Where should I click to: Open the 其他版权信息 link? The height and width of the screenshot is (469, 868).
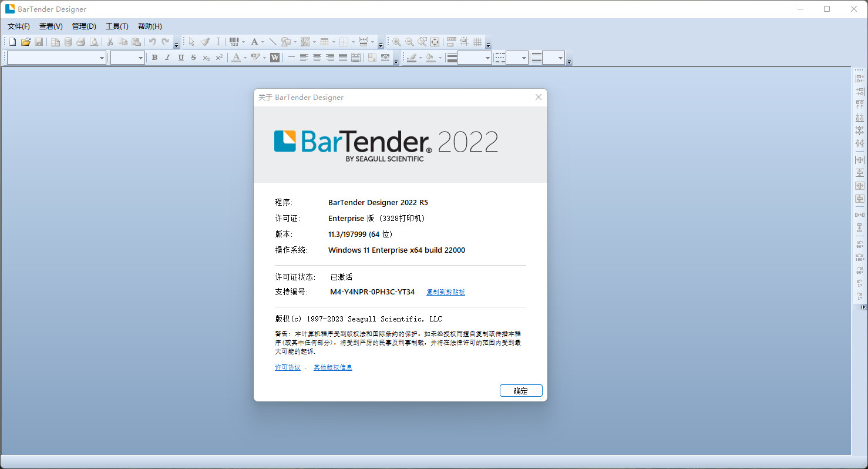[x=333, y=367]
